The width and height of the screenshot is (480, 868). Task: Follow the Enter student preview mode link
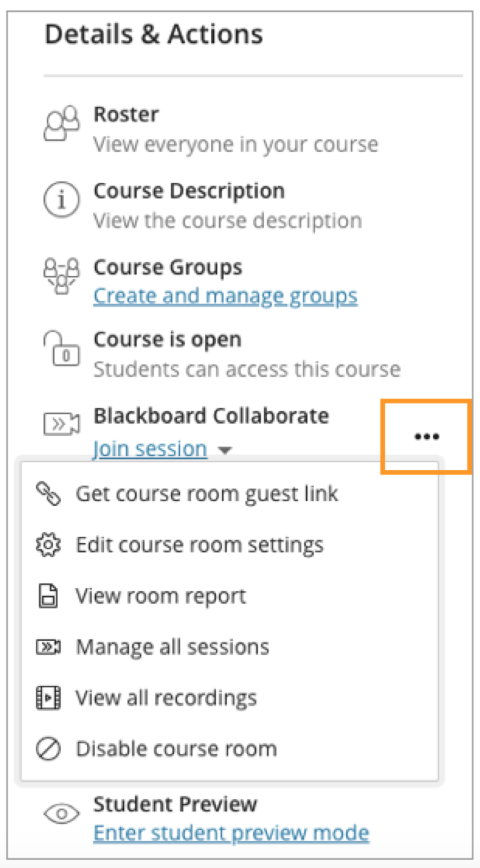[230, 833]
